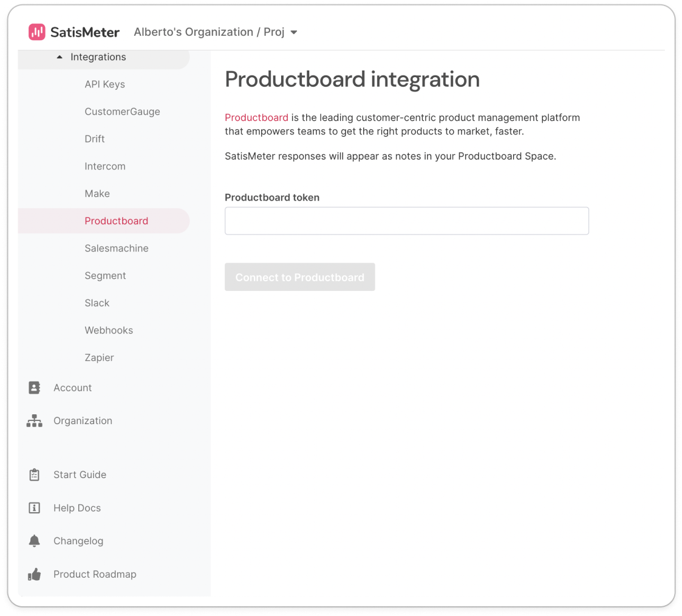
Task: Open Help Docs label
Action: [x=77, y=508]
